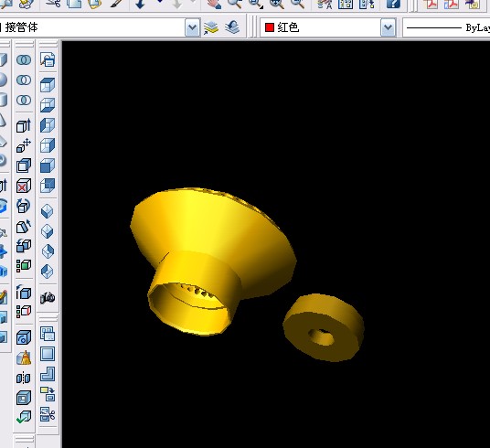Select the Separate solids tool

[x=24, y=378]
